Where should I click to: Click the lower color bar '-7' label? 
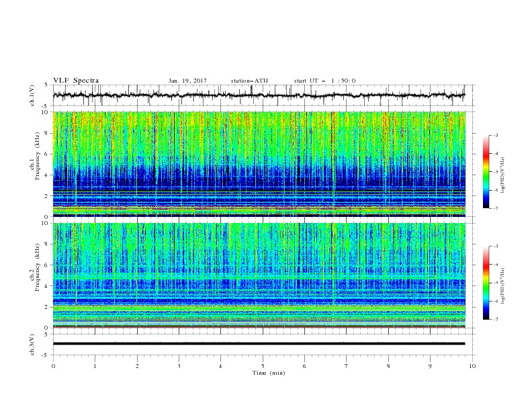click(x=496, y=320)
